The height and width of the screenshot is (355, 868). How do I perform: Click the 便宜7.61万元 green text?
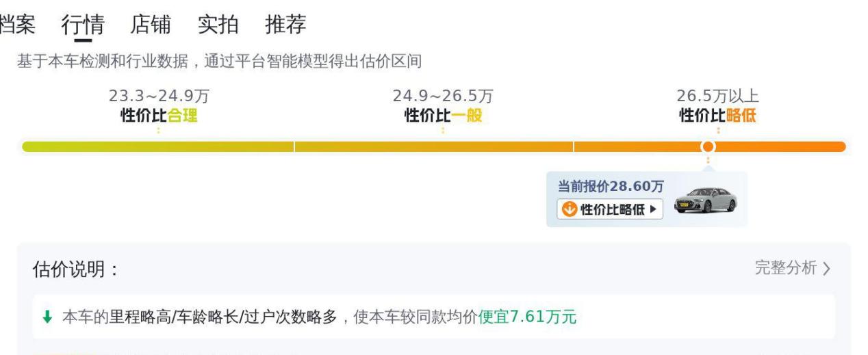527,317
